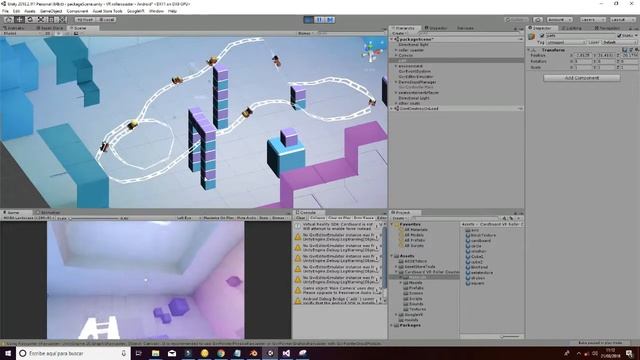640x360 pixels.
Task: Select the Rotate tool in toolbar
Action: [x=30, y=20]
